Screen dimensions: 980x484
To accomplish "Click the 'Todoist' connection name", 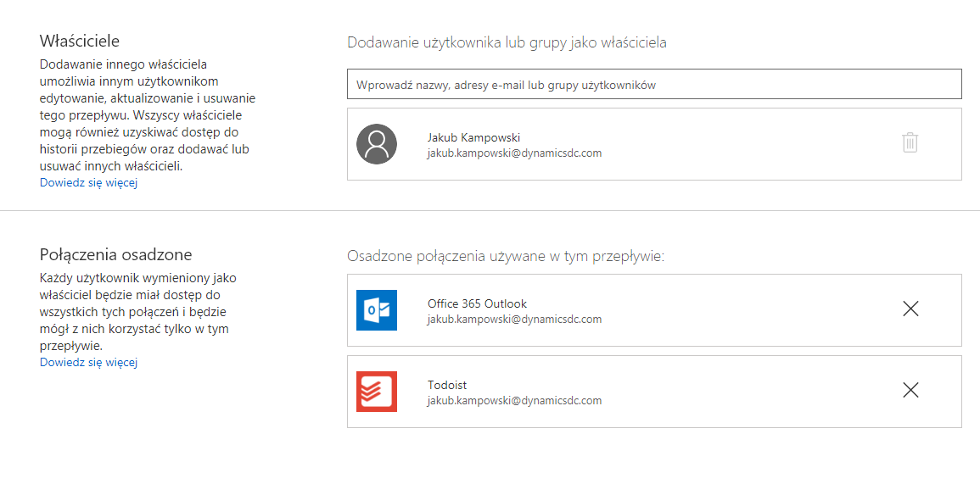I will click(x=447, y=386).
